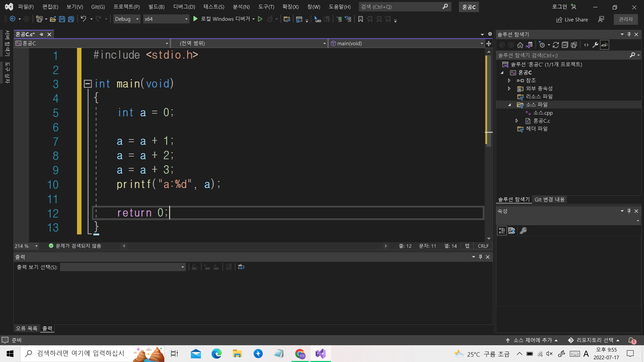Start debugging with the green play icon
The height and width of the screenshot is (362, 644).
point(196,19)
